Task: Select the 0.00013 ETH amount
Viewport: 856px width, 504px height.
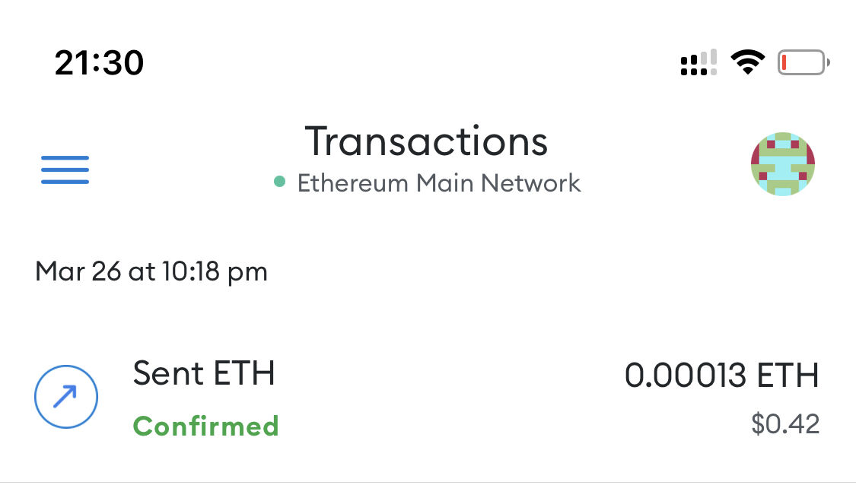Action: point(721,376)
